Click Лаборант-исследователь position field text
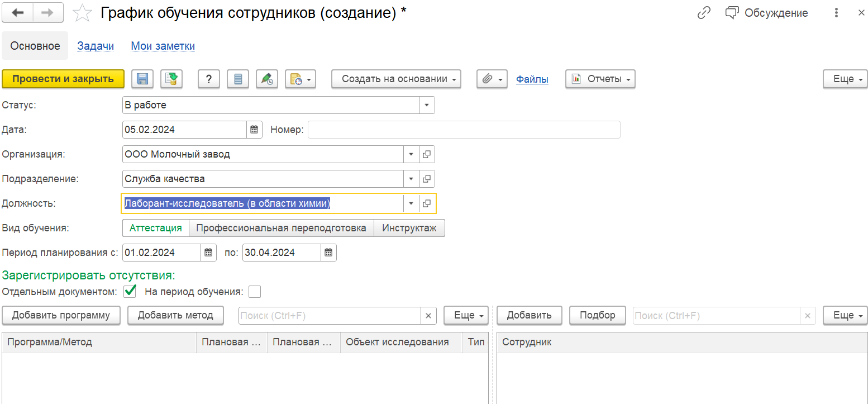Viewport: 868px width, 404px height. coord(228,203)
